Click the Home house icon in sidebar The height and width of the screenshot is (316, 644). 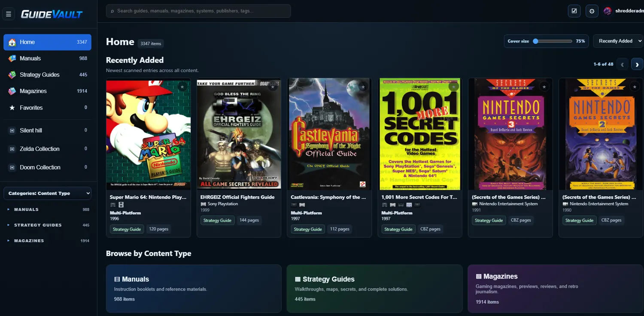click(12, 42)
